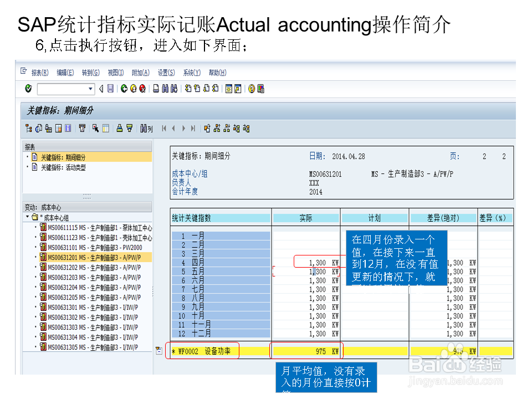This screenshot has width=532, height=399.
Task: Click the Find binoculars icon
Action: click(x=165, y=89)
